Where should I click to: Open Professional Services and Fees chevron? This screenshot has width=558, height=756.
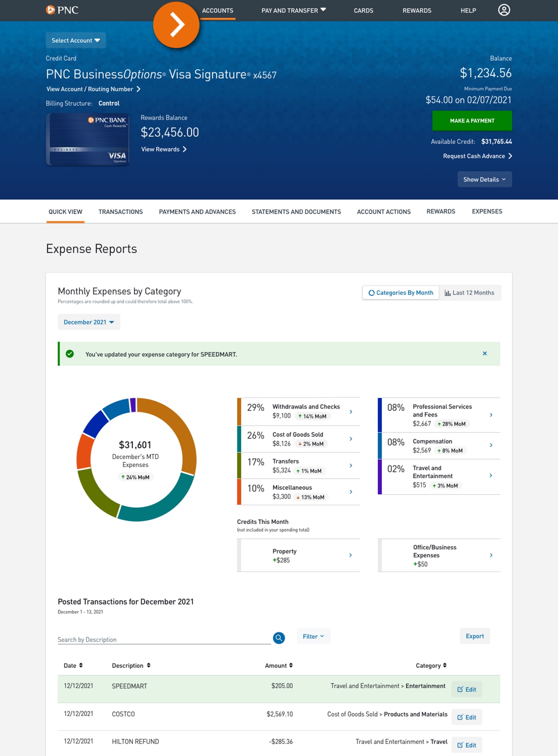click(491, 415)
